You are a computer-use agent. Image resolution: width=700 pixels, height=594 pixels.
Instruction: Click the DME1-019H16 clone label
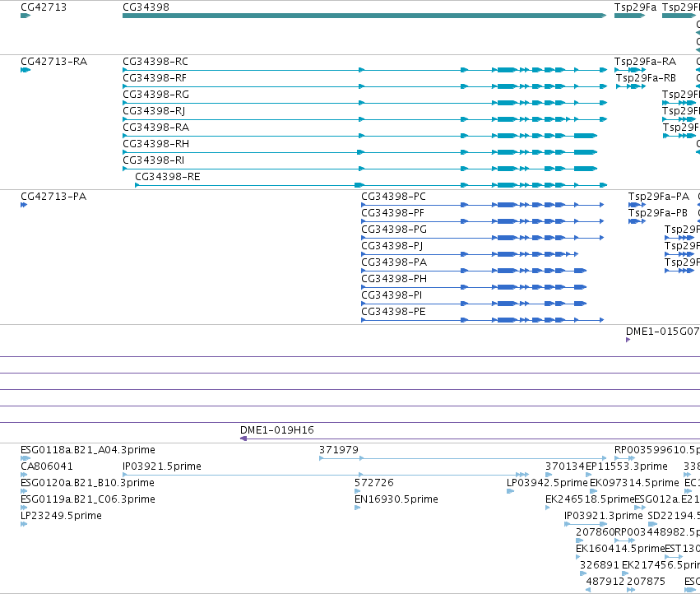276,430
